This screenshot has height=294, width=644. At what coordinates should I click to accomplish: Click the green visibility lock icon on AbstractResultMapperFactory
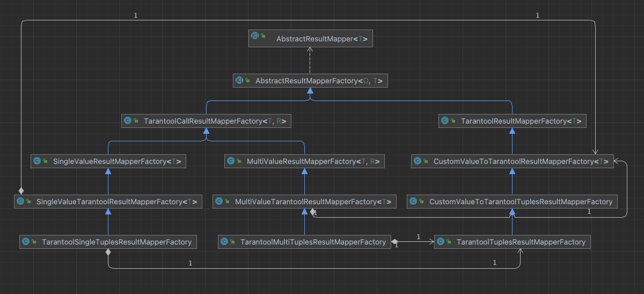coord(248,81)
